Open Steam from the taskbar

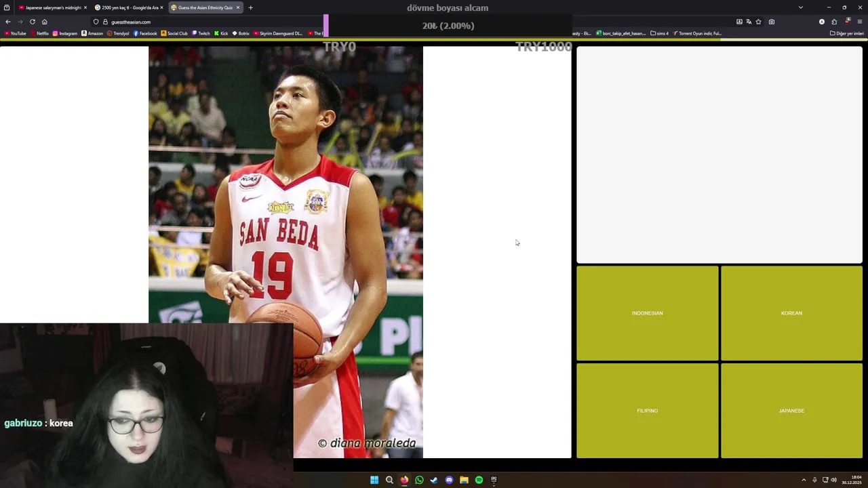tap(434, 480)
